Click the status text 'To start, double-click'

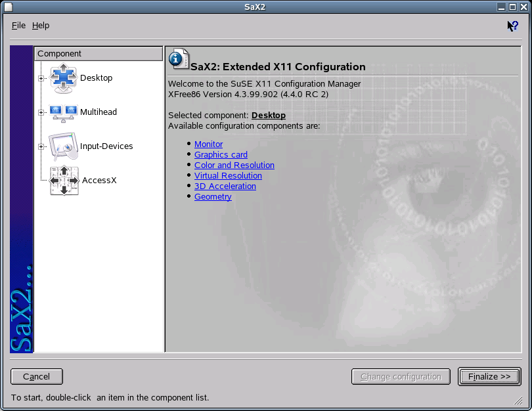tap(51, 397)
